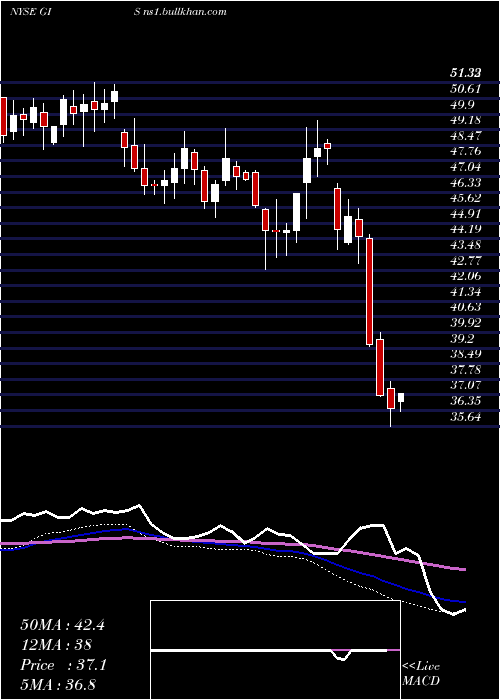Click the 49.9 price axis label

tap(462, 105)
